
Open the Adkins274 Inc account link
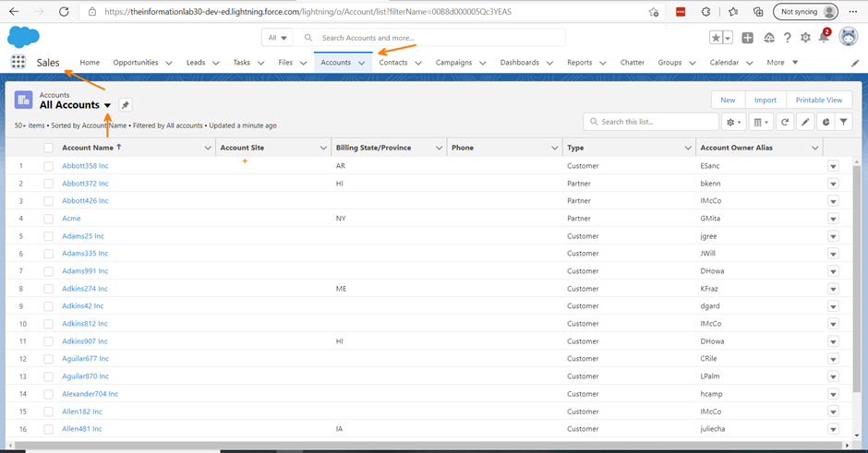click(x=85, y=289)
